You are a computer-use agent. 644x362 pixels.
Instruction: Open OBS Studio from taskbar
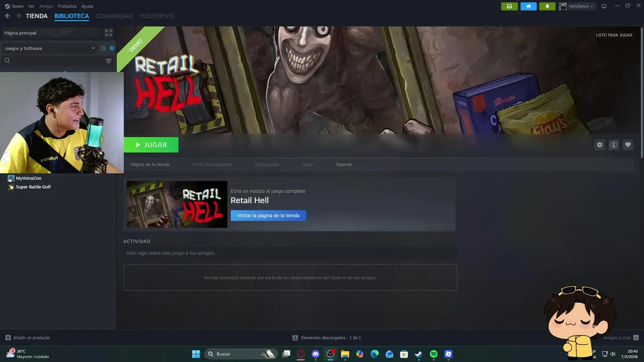pyautogui.click(x=330, y=354)
